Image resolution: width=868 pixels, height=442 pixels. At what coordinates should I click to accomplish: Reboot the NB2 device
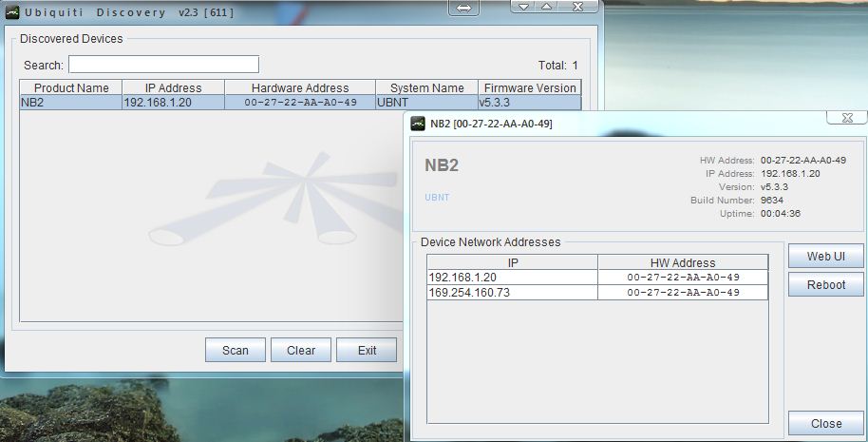(825, 284)
